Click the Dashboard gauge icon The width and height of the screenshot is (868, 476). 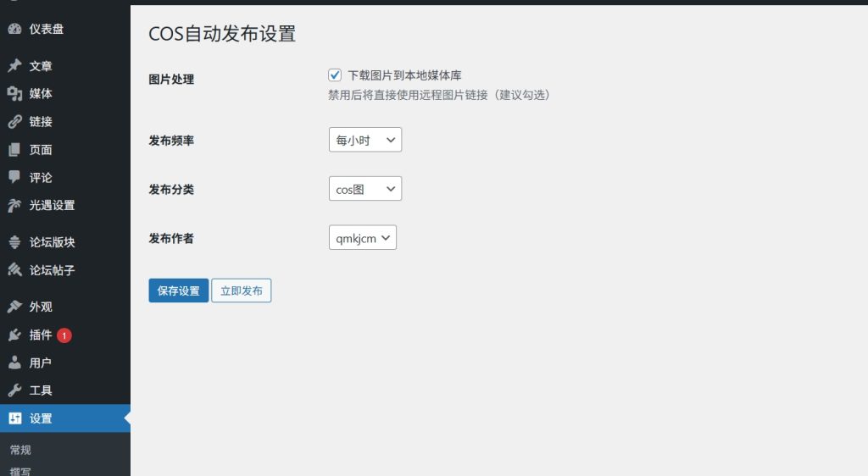coord(14,29)
